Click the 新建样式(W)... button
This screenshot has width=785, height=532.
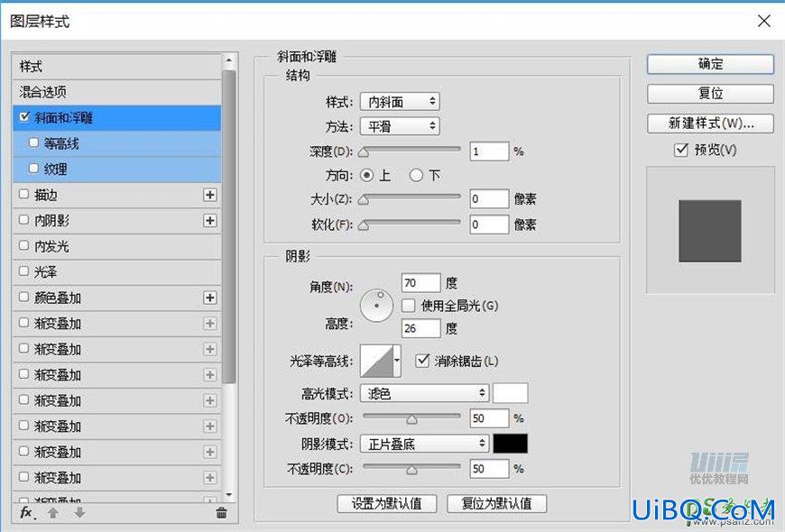click(x=710, y=124)
